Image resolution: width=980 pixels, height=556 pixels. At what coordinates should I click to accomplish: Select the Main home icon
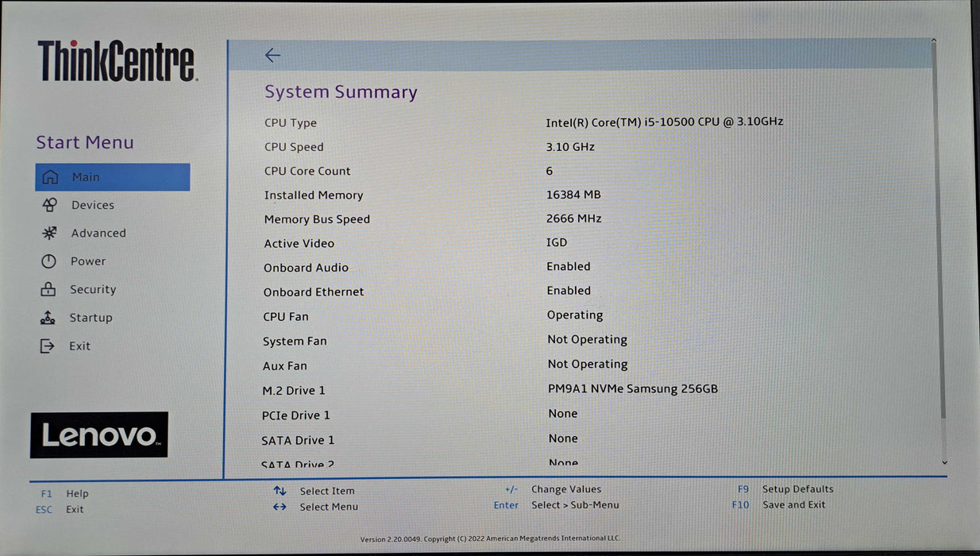click(50, 177)
